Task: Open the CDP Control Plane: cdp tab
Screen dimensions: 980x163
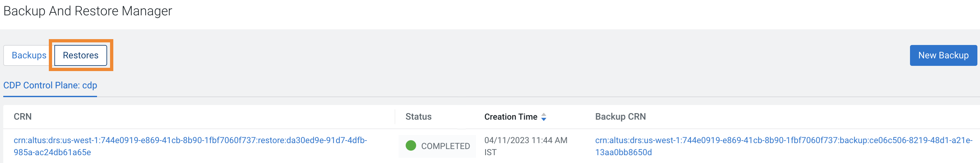Action: 50,85
